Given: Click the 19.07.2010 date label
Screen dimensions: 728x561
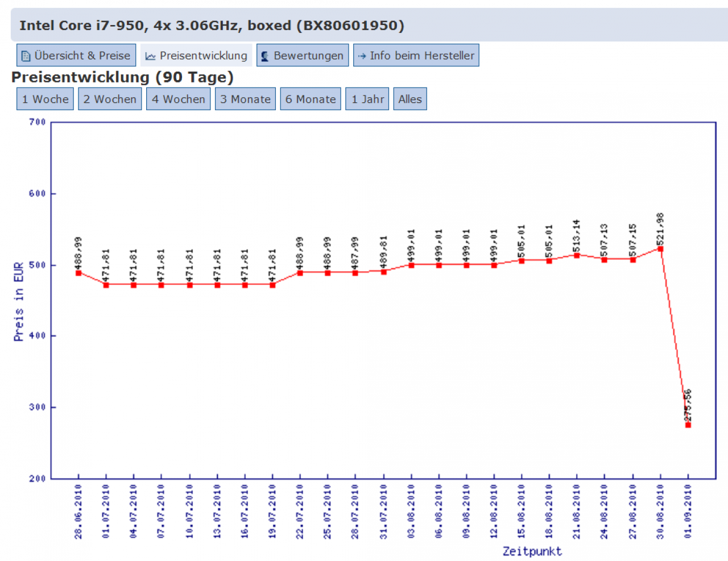Looking at the screenshot, I should pos(272,512).
